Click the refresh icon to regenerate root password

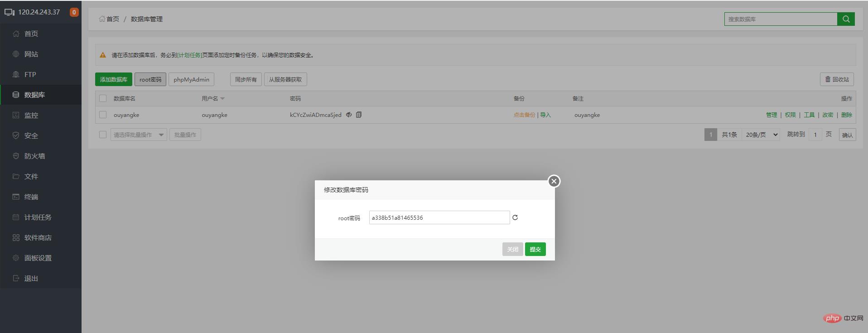coord(515,217)
